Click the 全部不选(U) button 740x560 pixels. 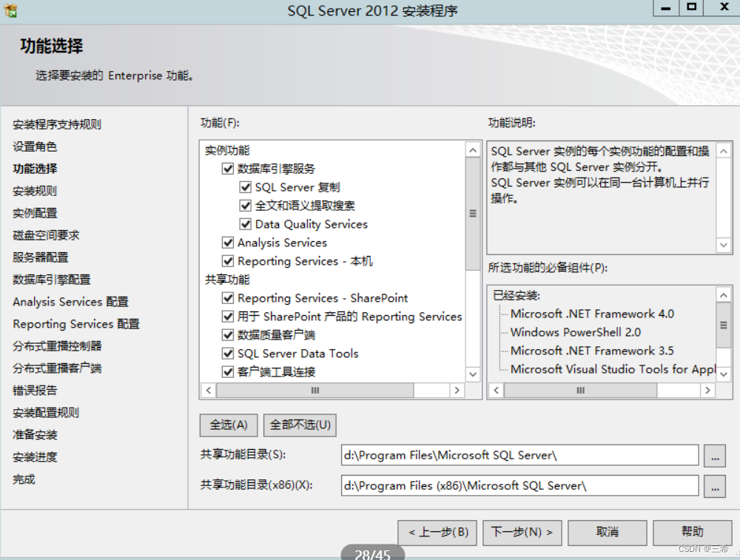click(x=300, y=425)
